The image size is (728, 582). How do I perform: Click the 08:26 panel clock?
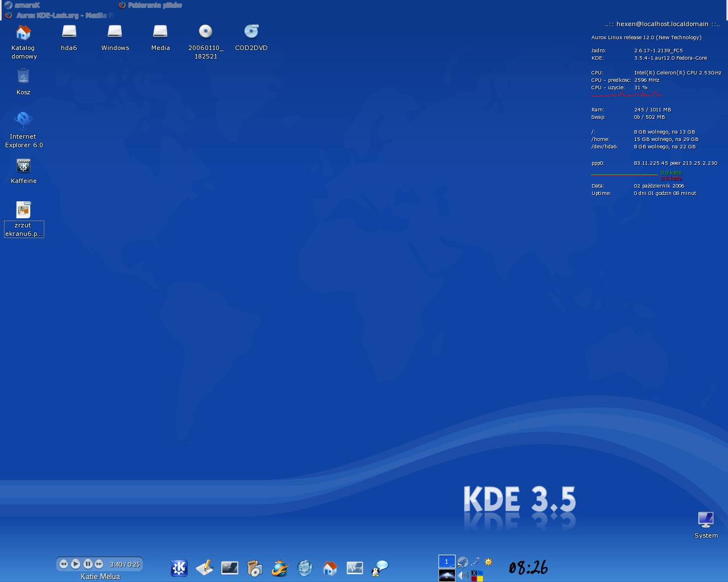(x=528, y=567)
